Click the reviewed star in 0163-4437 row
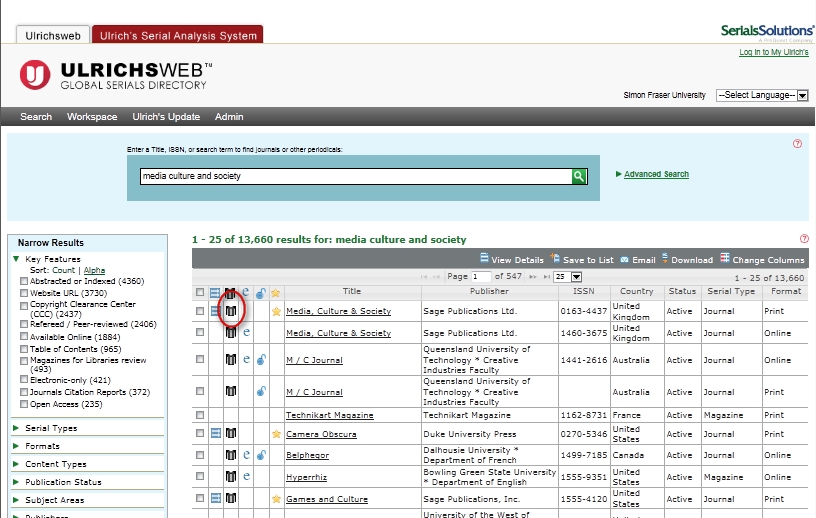816x518 pixels. pos(276,311)
